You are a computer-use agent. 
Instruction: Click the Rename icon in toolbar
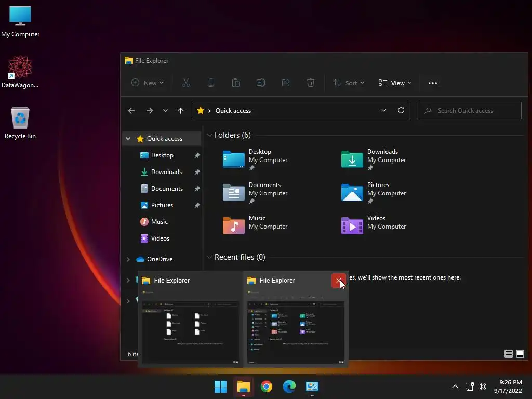tap(261, 83)
